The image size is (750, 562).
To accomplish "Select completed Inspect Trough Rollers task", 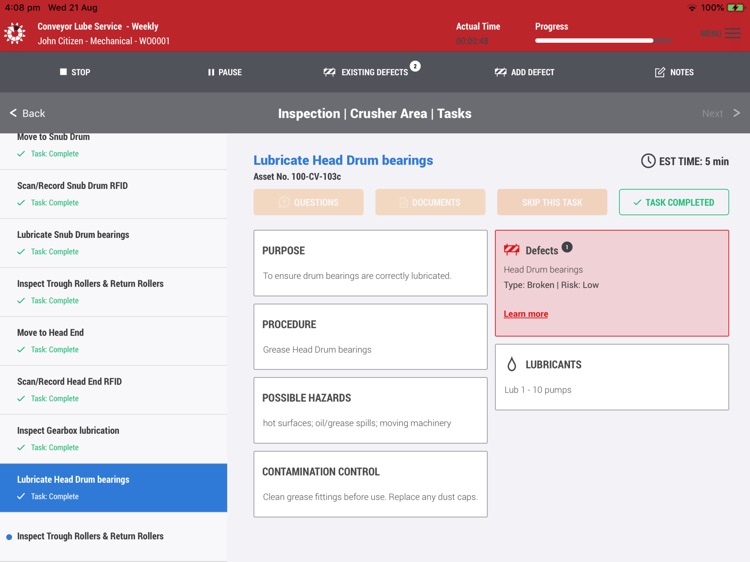I will pyautogui.click(x=113, y=292).
